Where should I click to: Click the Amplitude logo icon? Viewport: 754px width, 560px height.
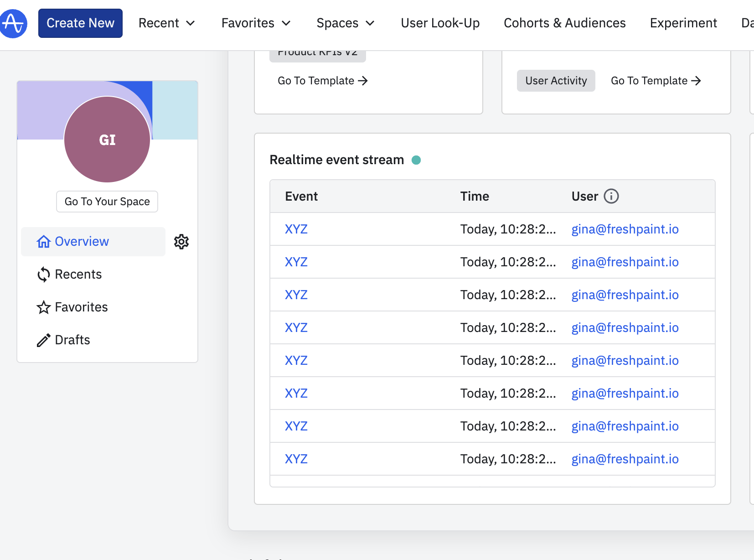click(x=13, y=23)
